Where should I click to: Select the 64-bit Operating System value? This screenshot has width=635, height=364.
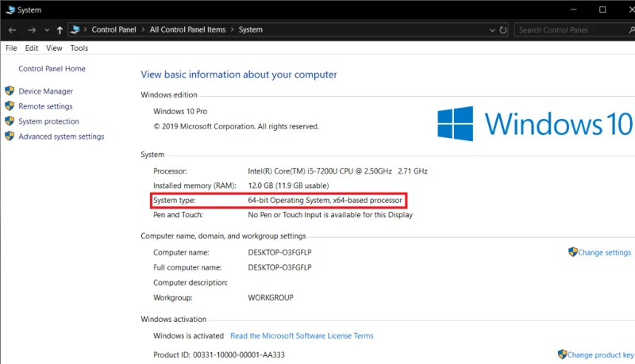click(x=325, y=200)
